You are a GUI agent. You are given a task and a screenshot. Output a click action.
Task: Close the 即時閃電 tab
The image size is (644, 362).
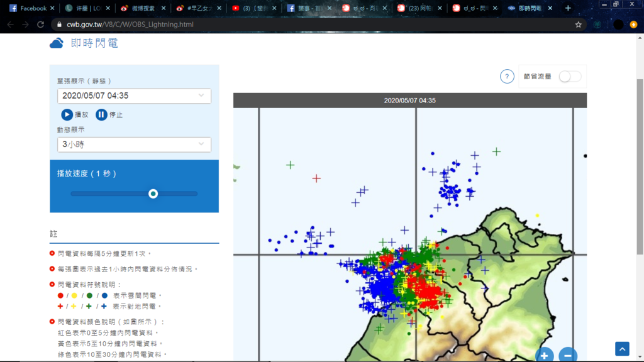[x=550, y=8]
